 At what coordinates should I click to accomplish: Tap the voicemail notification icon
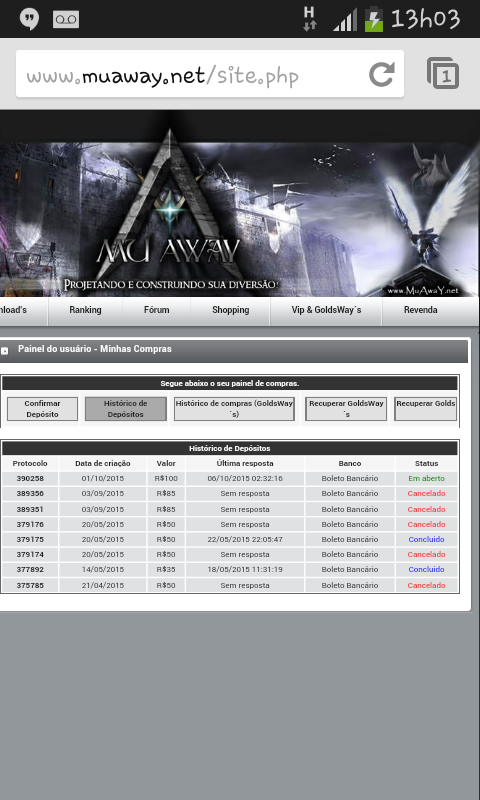[x=66, y=19]
